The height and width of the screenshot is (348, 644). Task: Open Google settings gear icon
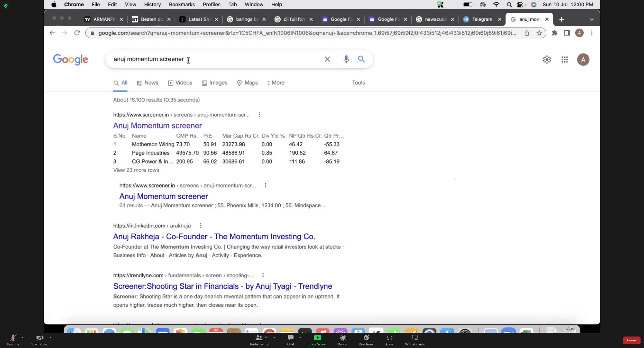(547, 60)
